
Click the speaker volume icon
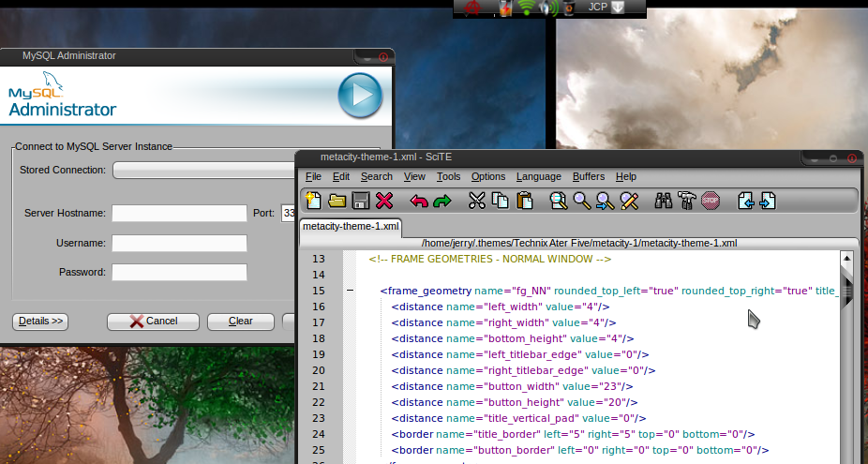coord(548,7)
